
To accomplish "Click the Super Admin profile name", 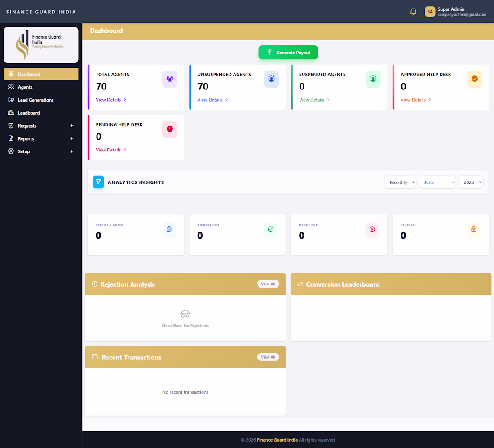I will pos(451,9).
